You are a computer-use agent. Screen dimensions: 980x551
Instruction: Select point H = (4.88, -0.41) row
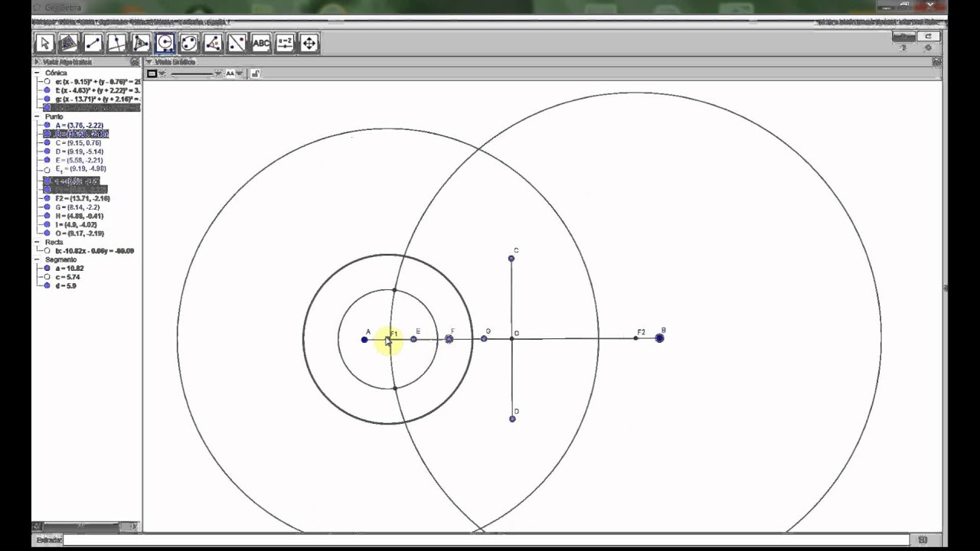[80, 216]
